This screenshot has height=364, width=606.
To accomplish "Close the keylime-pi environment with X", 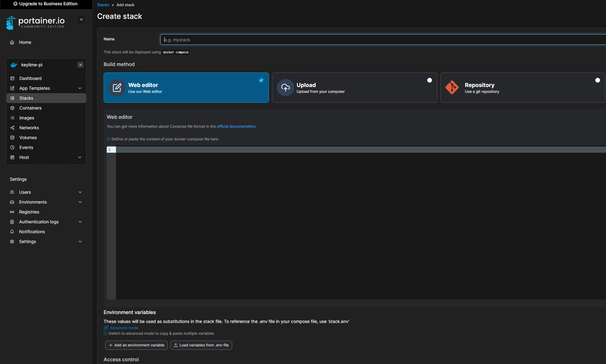I will click(80, 65).
